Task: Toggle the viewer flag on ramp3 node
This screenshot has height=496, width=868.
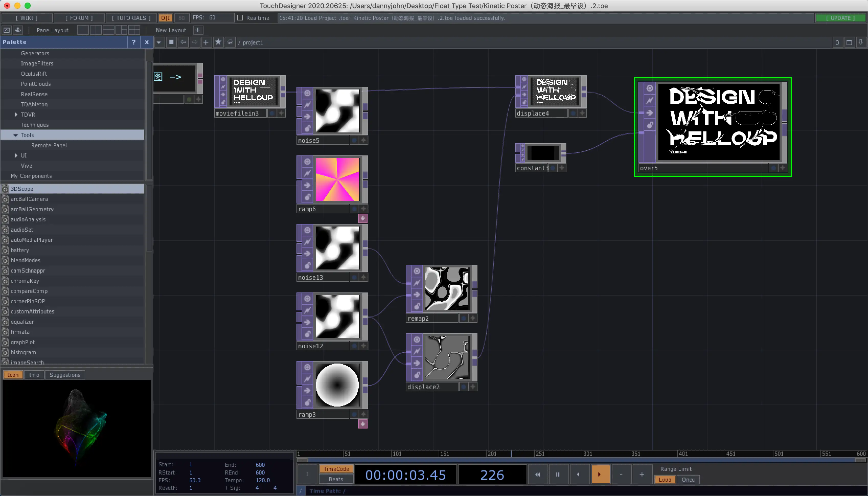Action: pyautogui.click(x=307, y=367)
